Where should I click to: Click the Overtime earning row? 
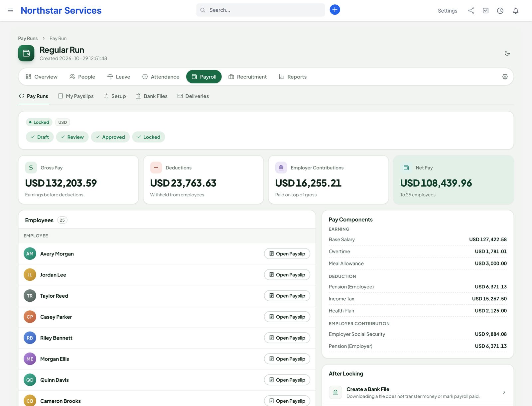[418, 252]
